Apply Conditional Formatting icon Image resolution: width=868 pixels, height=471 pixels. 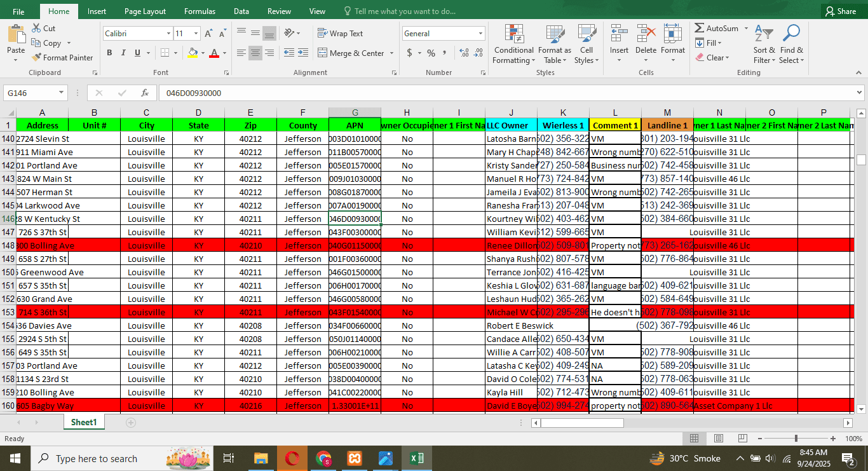[513, 35]
